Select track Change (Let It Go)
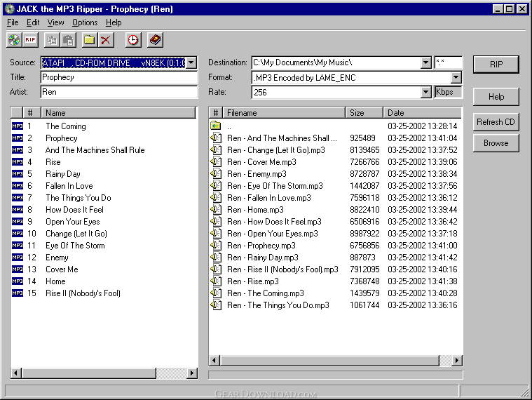 pyautogui.click(x=76, y=234)
